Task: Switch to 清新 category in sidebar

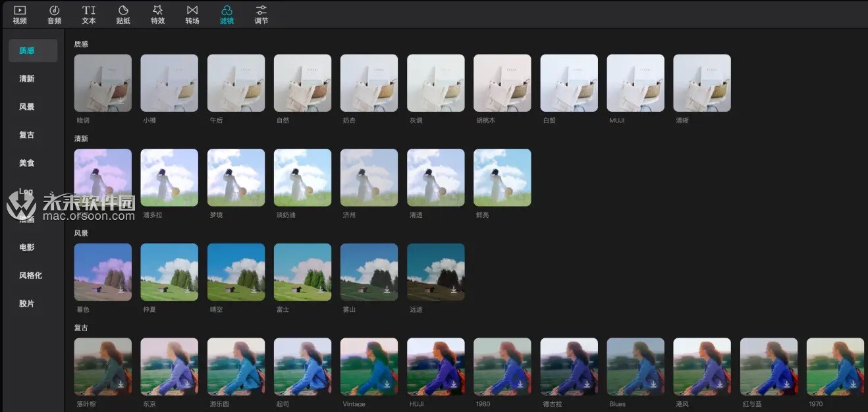Action: (x=27, y=79)
